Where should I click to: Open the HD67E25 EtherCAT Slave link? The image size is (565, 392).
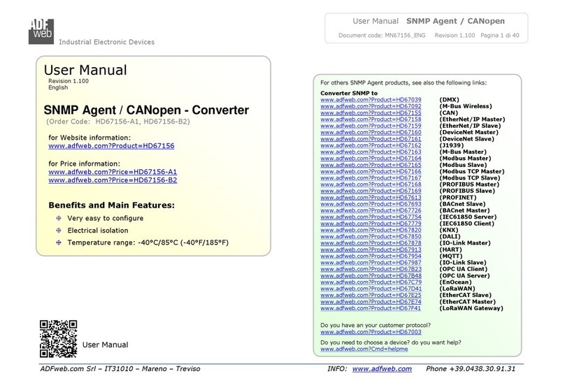click(x=371, y=295)
